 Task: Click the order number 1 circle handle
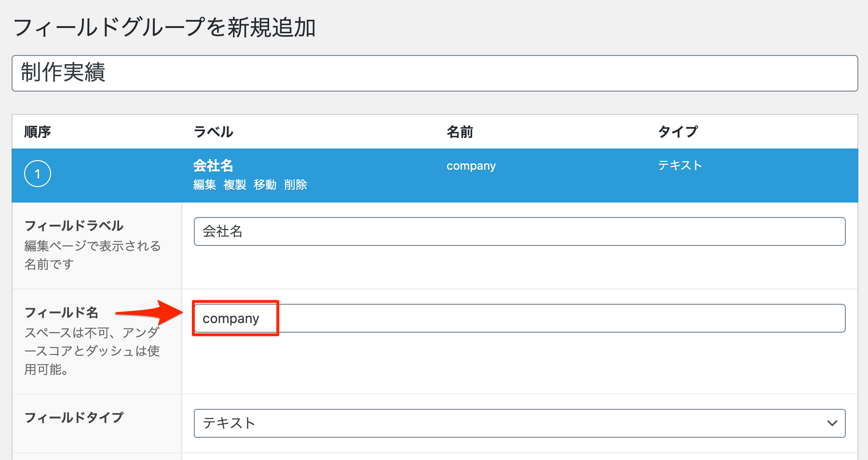(x=38, y=174)
